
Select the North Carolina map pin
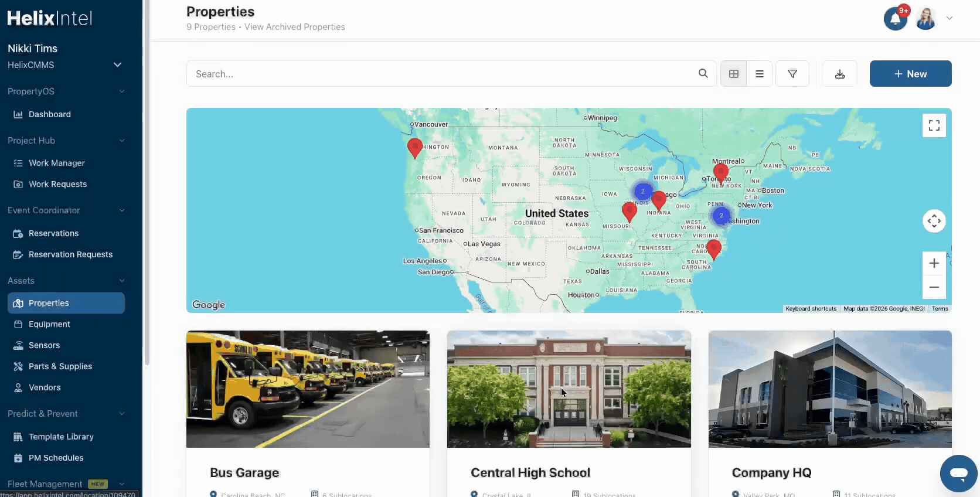[x=714, y=250]
